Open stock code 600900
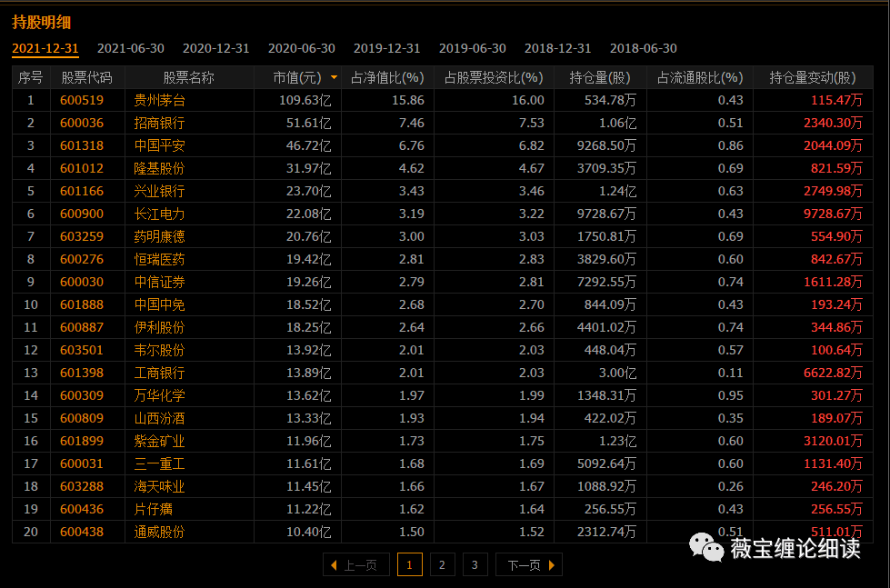Screen dimensions: 890x588 click(x=82, y=214)
